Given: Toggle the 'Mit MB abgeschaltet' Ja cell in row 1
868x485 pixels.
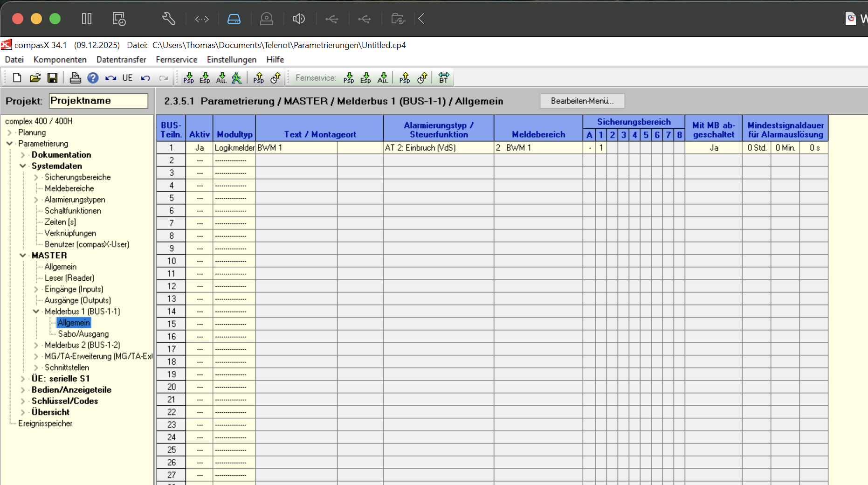Looking at the screenshot, I should coord(713,148).
